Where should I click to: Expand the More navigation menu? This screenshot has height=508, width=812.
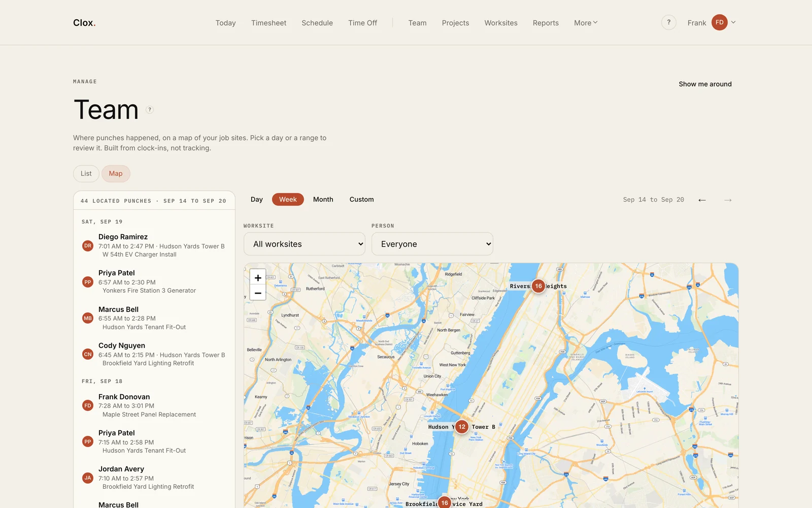tap(586, 23)
